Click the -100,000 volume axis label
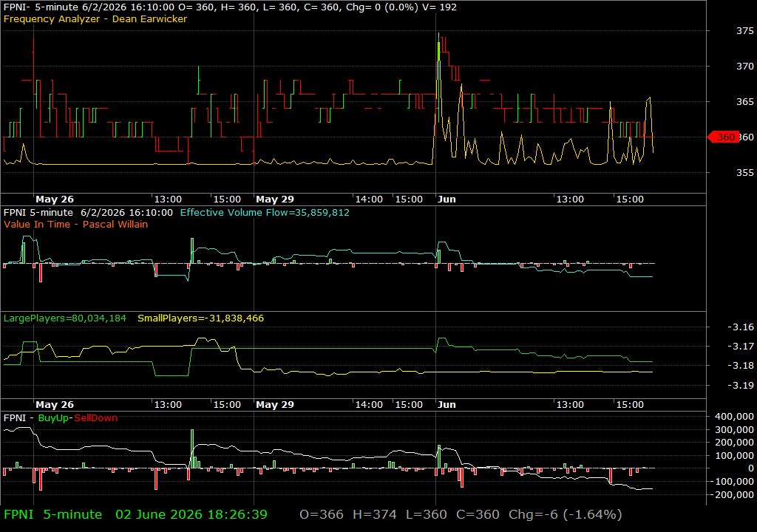The image size is (757, 532). coord(733,481)
